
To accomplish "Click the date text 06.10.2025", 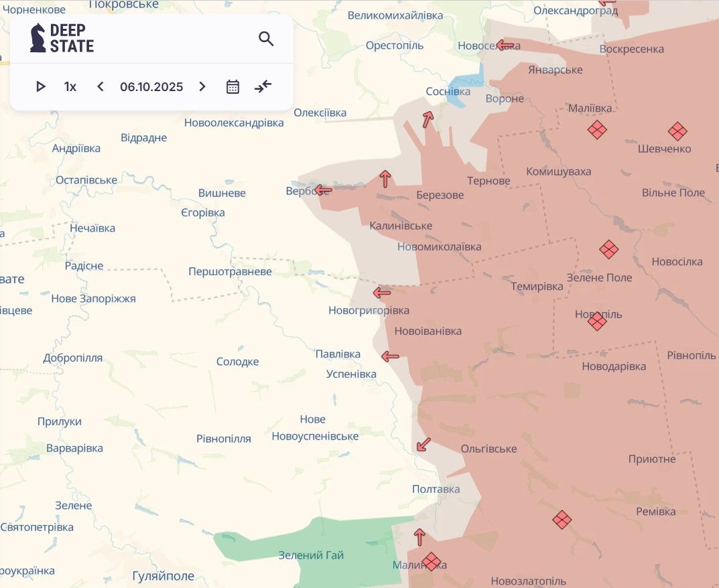I will [151, 86].
